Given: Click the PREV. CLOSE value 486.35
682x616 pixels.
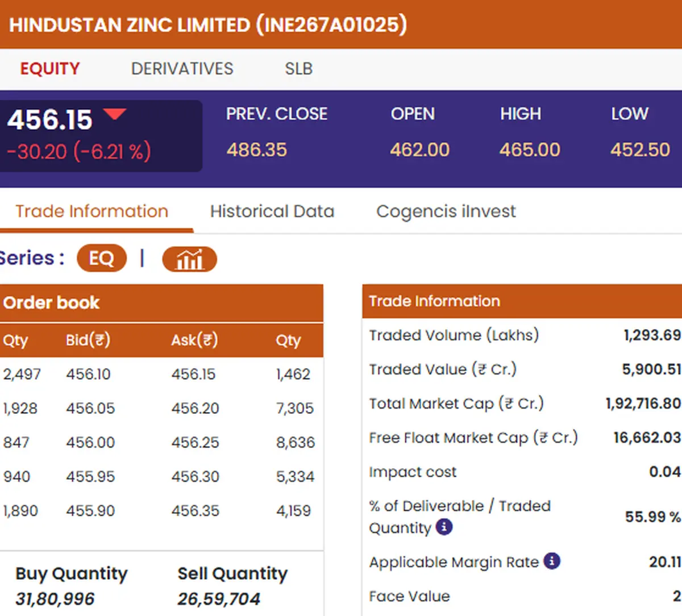Looking at the screenshot, I should [x=257, y=150].
